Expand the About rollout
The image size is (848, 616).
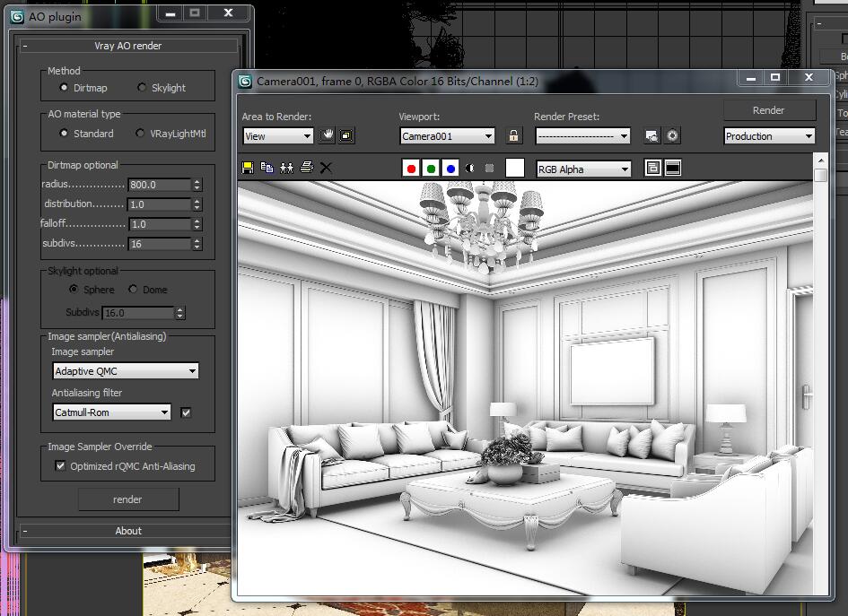pyautogui.click(x=128, y=531)
